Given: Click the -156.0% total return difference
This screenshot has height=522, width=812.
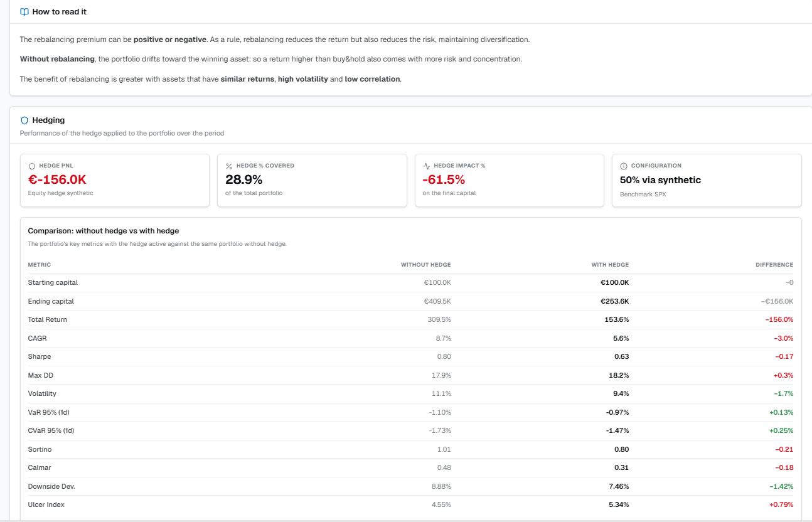Looking at the screenshot, I should [x=779, y=319].
